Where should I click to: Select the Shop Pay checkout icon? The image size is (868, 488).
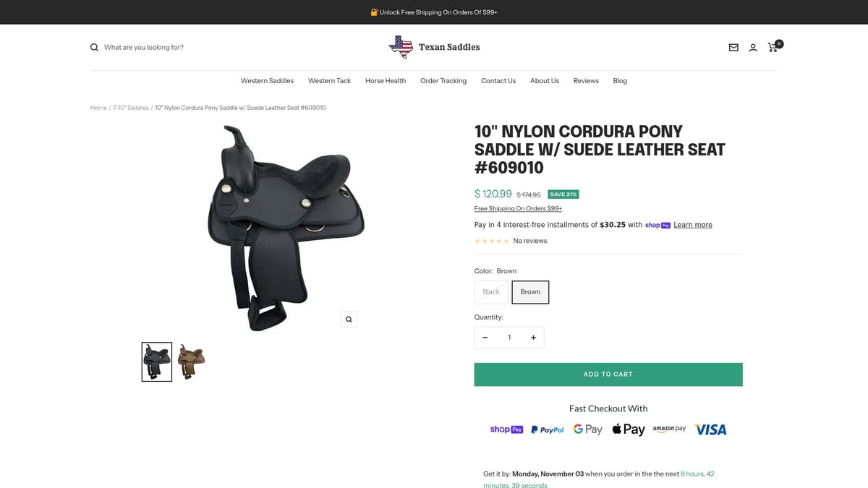pyautogui.click(x=506, y=429)
